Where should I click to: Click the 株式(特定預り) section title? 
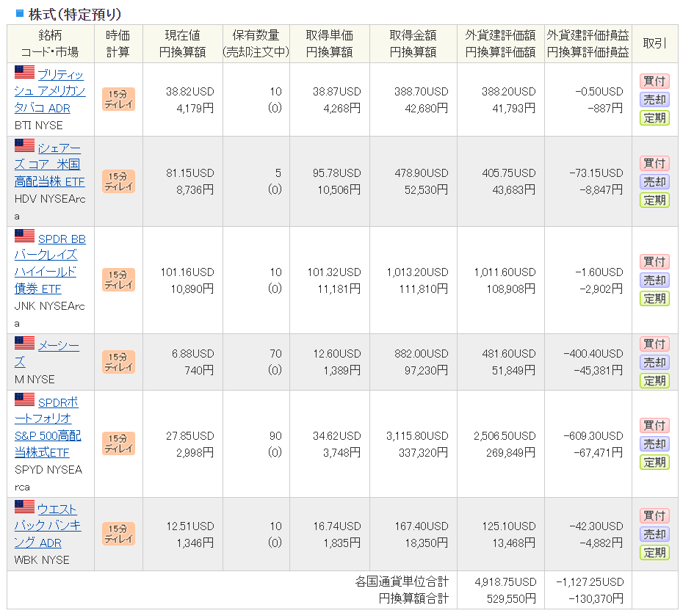pos(74,14)
